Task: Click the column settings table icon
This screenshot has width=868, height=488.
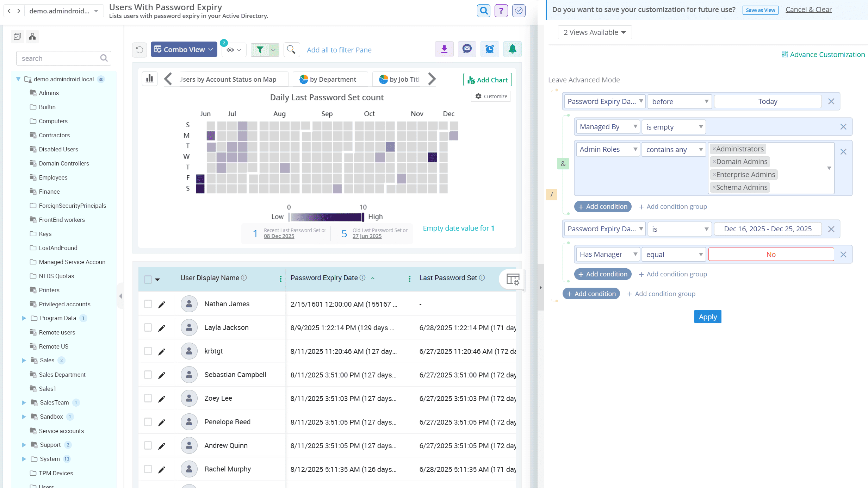Action: click(x=513, y=279)
